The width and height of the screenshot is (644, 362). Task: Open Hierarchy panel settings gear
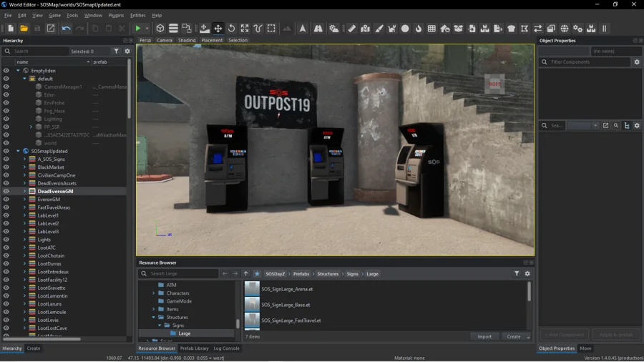tap(127, 52)
